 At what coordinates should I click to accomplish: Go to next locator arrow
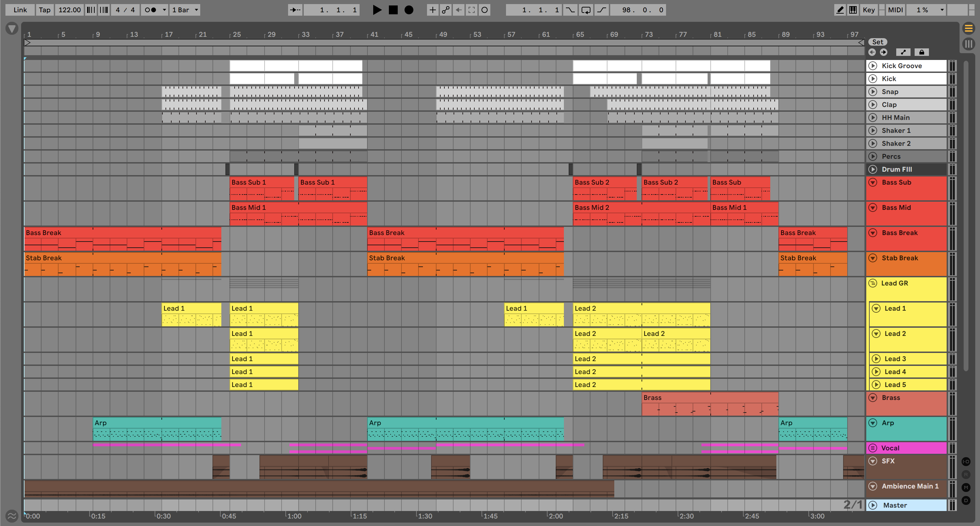[x=883, y=52]
